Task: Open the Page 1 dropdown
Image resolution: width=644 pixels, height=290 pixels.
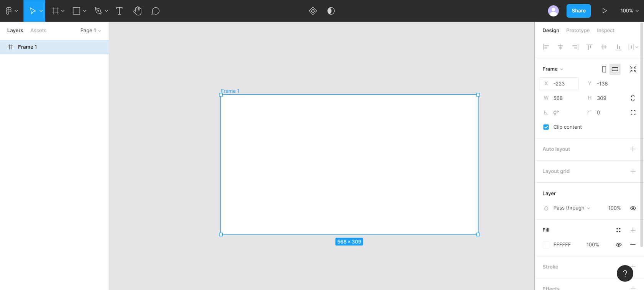Action: [x=91, y=31]
